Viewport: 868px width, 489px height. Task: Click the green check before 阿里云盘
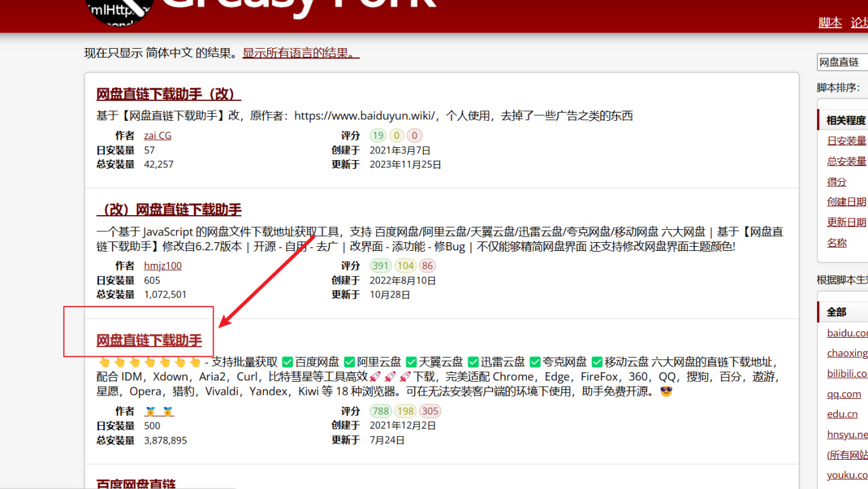349,362
